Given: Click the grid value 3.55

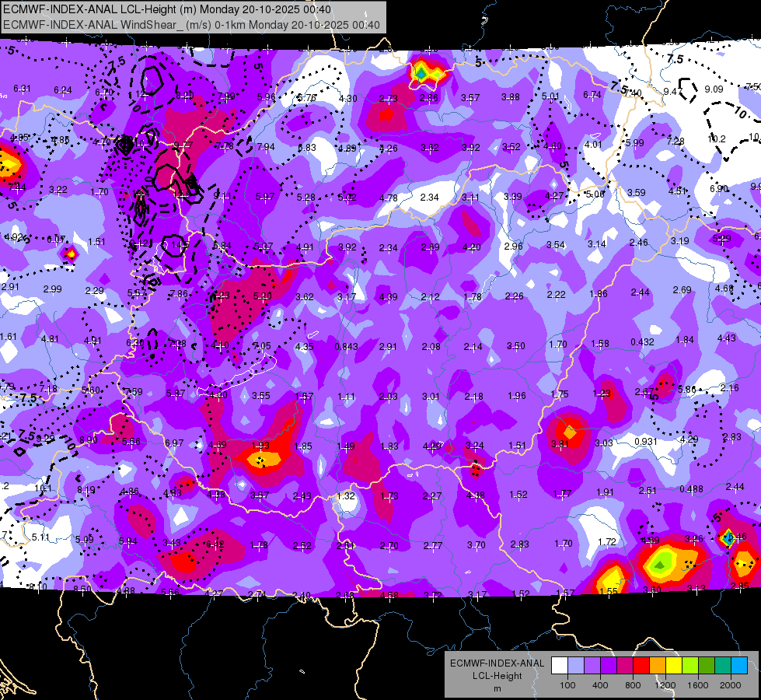Looking at the screenshot, I should click(260, 396).
